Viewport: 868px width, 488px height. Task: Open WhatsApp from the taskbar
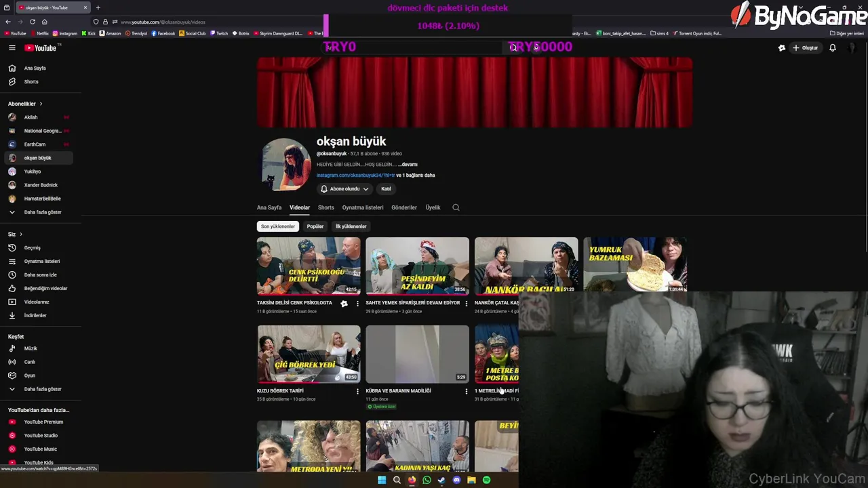click(427, 480)
